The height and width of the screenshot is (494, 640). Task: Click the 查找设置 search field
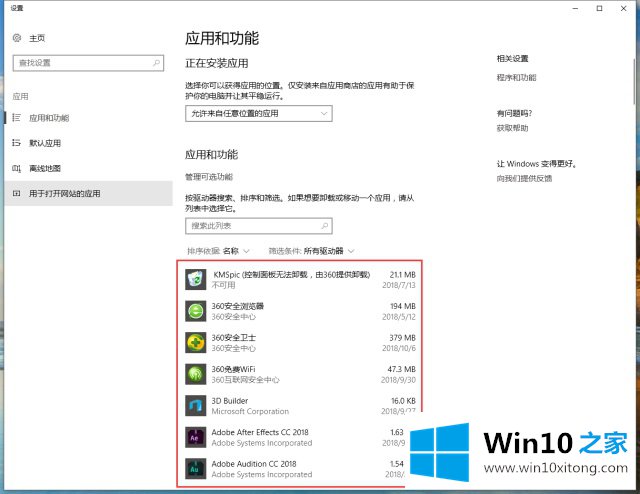[x=88, y=63]
